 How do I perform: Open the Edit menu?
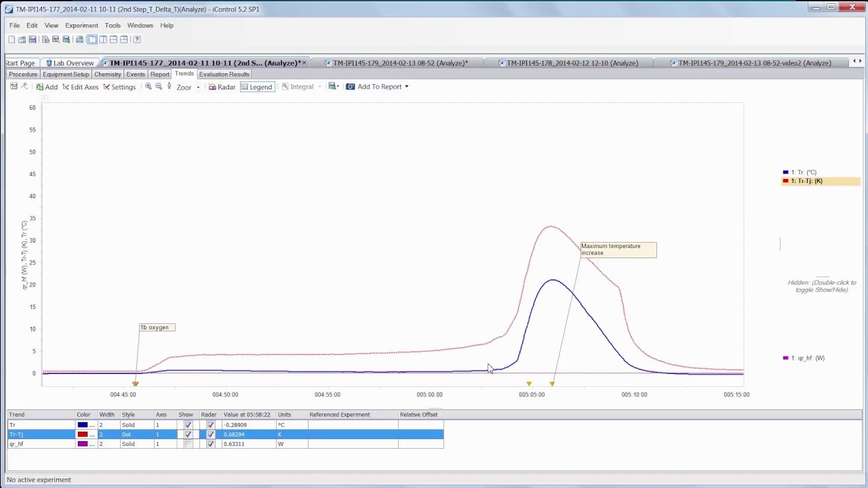(x=32, y=26)
